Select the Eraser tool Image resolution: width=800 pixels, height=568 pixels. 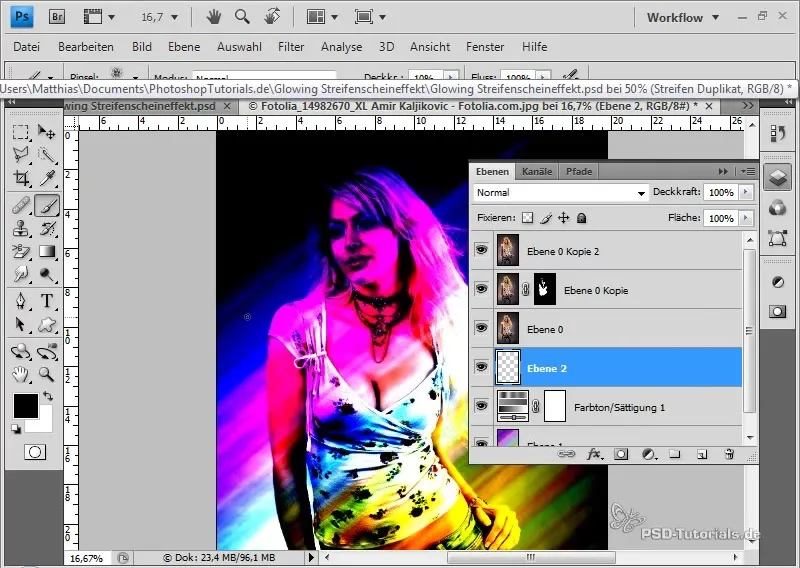pos(20,252)
